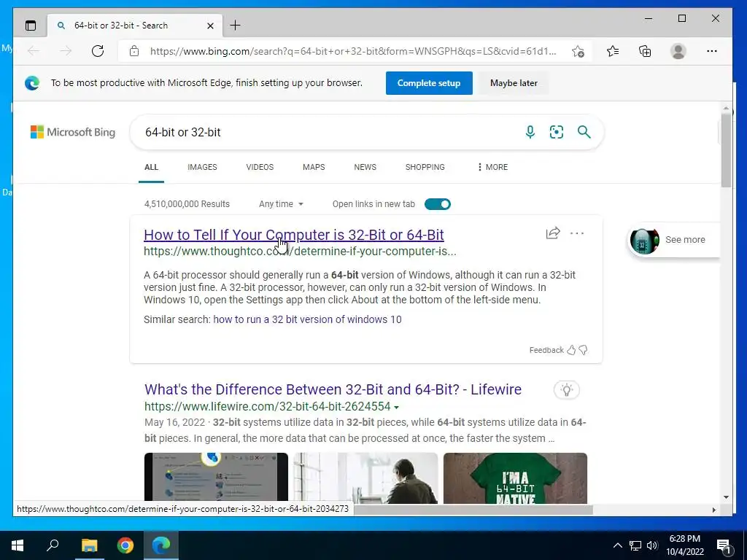This screenshot has height=560, width=747.
Task: Switch to the IMAGES tab
Action: point(202,167)
